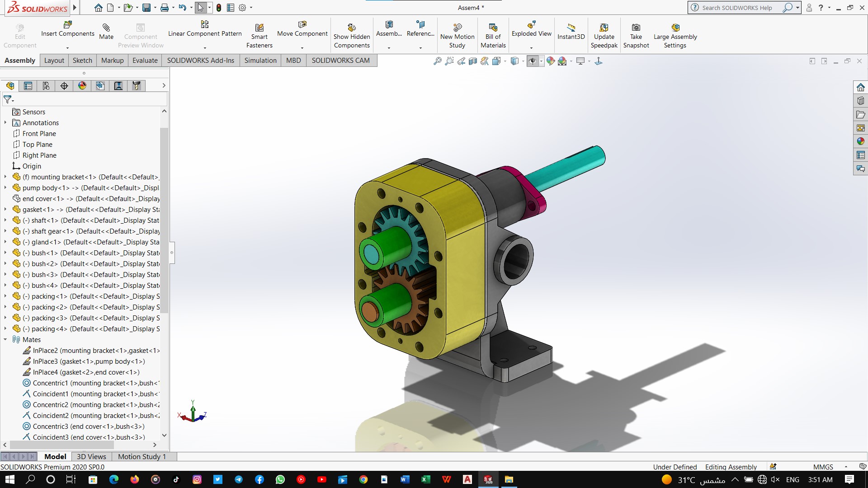Open Linear Component Pattern dropdown arrow
Screen dimensions: 868x488
pyautogui.click(x=205, y=47)
